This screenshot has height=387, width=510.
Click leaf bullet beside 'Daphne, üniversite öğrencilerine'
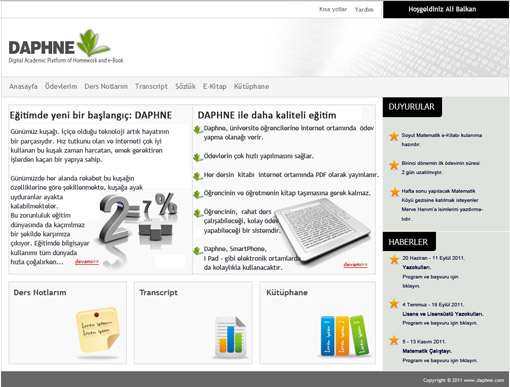tap(198, 130)
